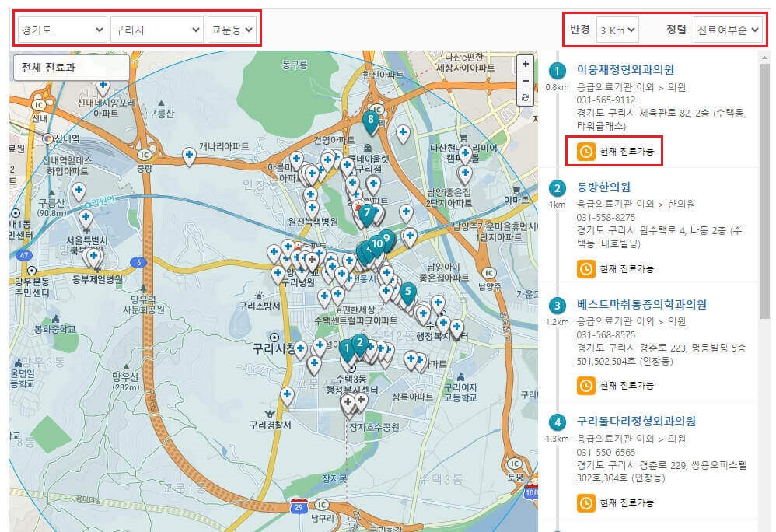Click phone number 031-565-9112
The width and height of the screenshot is (776, 532).
click(x=606, y=100)
